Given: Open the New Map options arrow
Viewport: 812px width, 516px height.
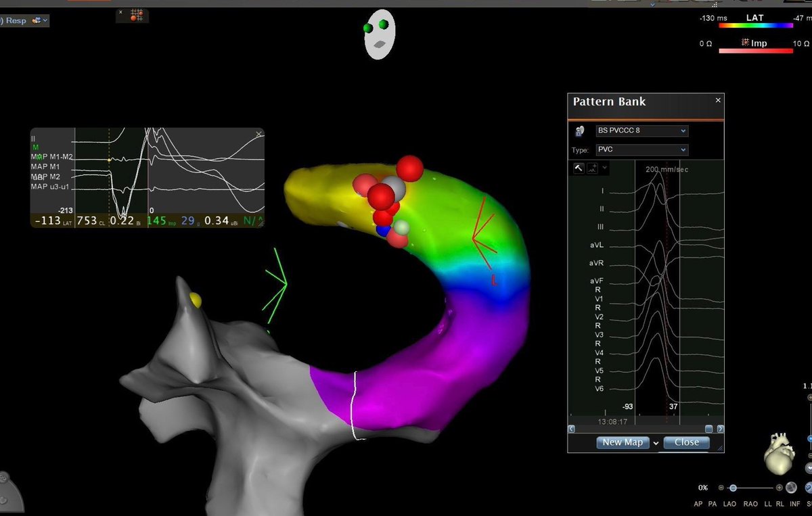Looking at the screenshot, I should click(x=656, y=443).
